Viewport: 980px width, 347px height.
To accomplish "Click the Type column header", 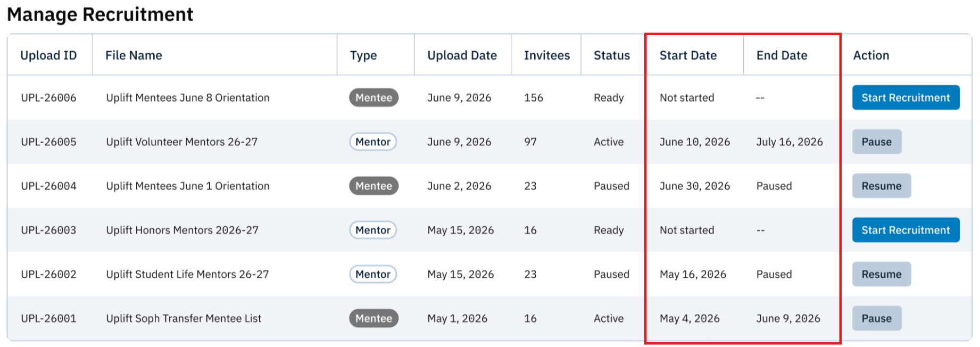I will [363, 55].
